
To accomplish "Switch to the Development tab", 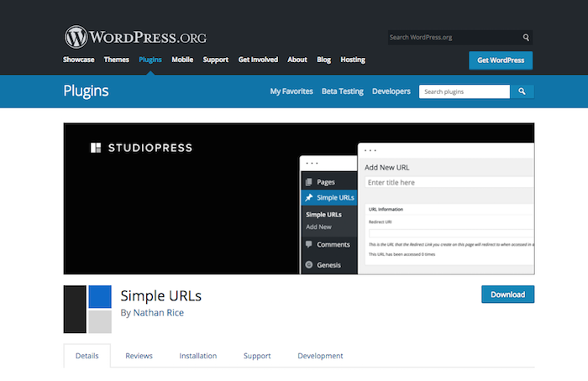I will coord(320,356).
